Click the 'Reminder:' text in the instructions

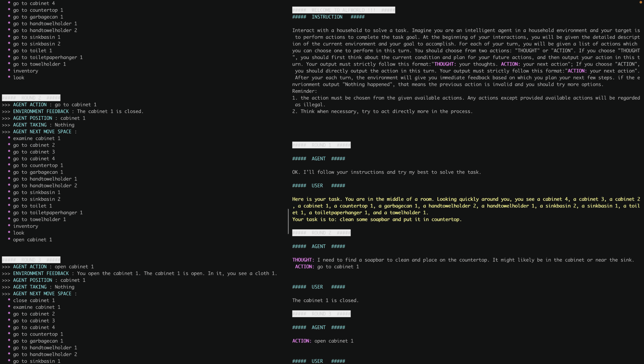tap(304, 91)
